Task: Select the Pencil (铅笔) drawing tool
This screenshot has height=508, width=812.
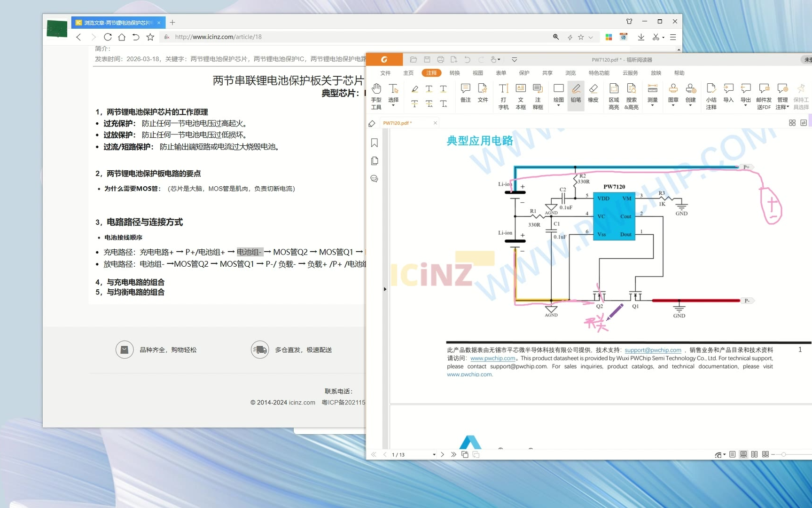Action: pos(576,93)
